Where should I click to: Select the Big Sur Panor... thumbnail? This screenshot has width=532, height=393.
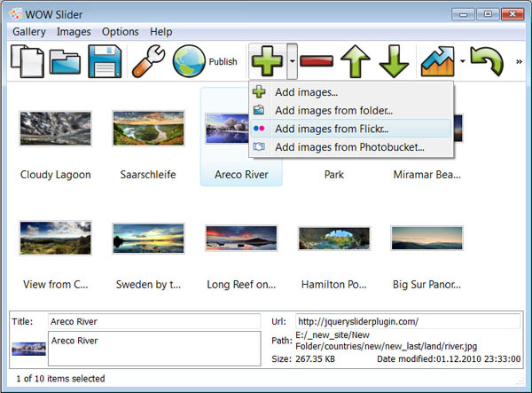point(426,238)
